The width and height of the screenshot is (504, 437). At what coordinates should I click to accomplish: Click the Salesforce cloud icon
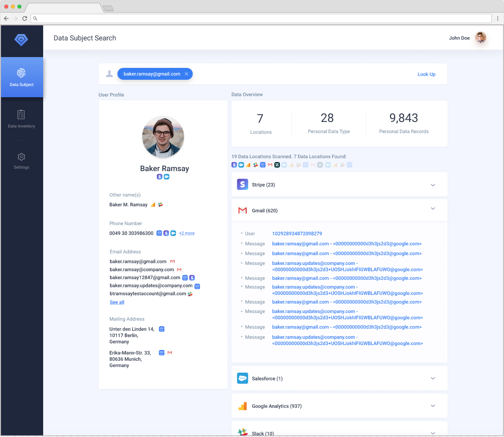pyautogui.click(x=242, y=378)
